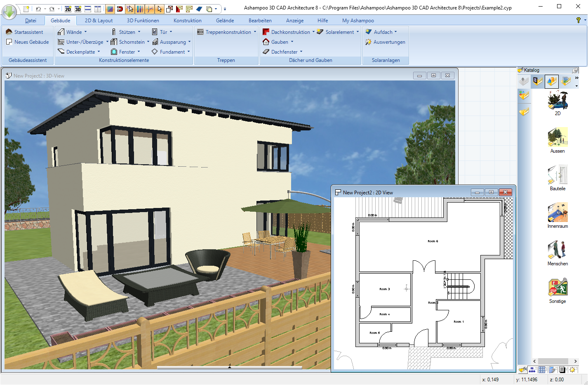Click the Neues Gebäude button

[28, 42]
